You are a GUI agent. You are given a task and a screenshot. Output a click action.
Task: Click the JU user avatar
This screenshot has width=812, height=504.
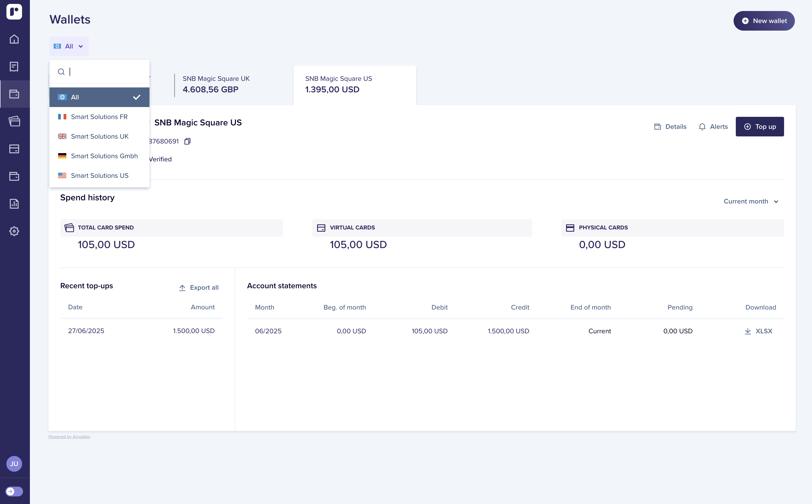(14, 464)
